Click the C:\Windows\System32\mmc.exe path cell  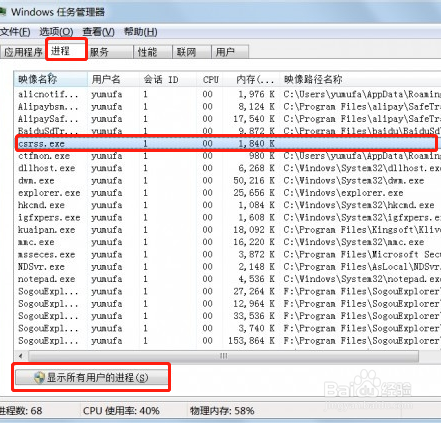(x=354, y=242)
